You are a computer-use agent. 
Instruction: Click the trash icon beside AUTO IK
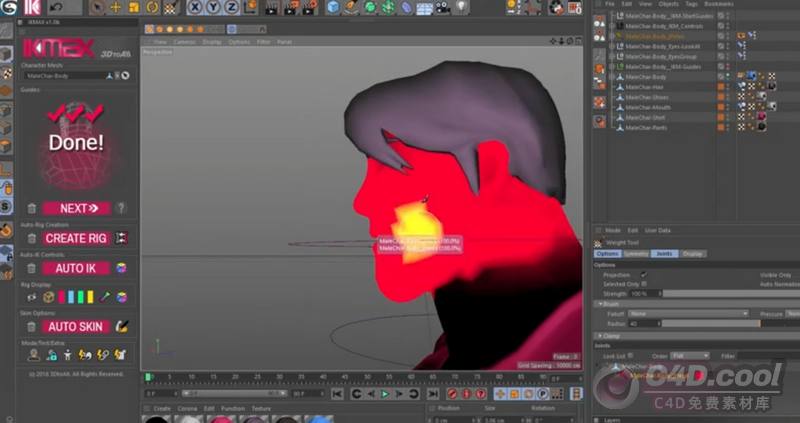(x=32, y=269)
